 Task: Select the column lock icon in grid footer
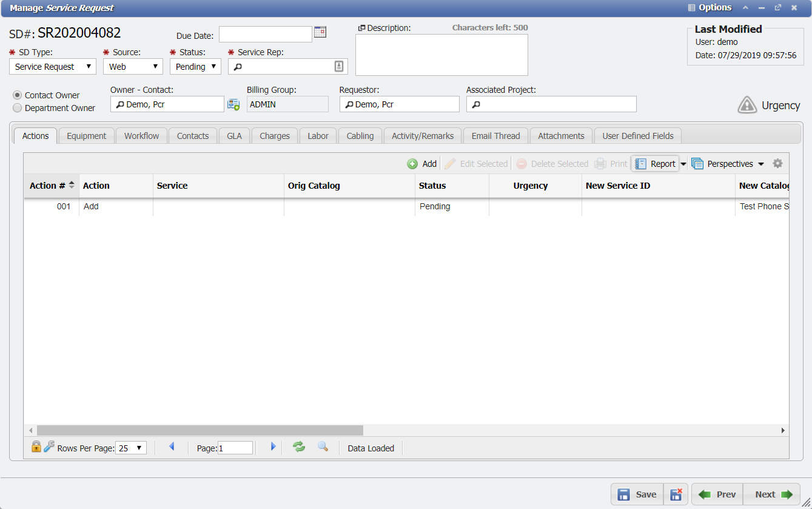(x=36, y=447)
